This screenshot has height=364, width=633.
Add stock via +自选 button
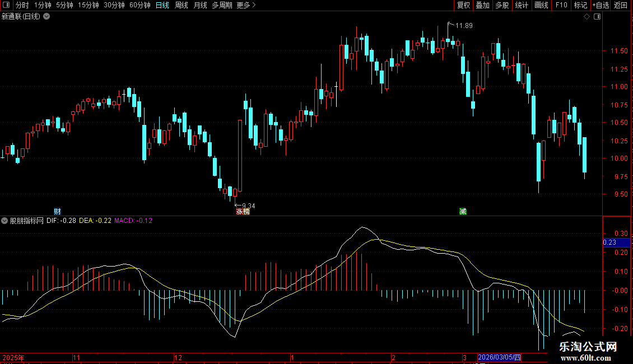click(x=601, y=5)
